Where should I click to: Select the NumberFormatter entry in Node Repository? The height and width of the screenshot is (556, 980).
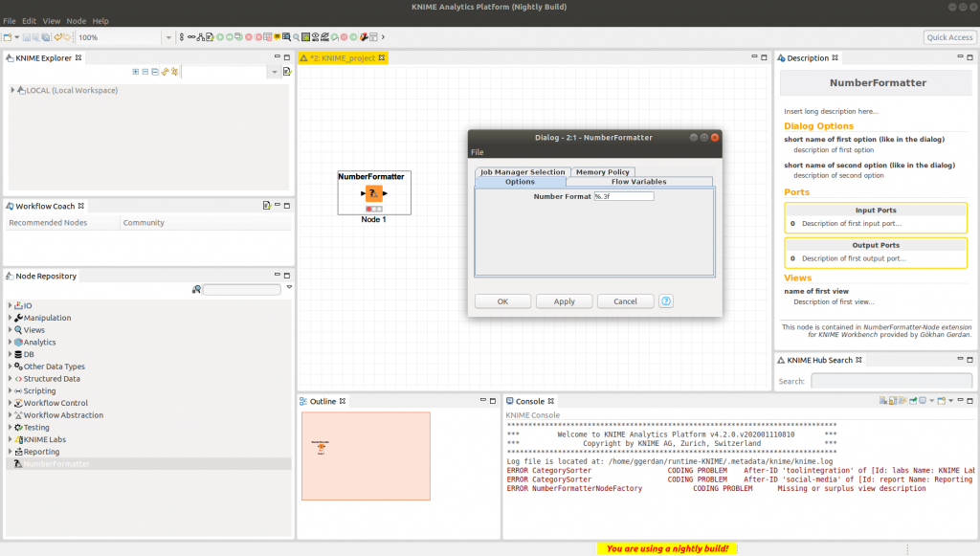click(x=56, y=463)
